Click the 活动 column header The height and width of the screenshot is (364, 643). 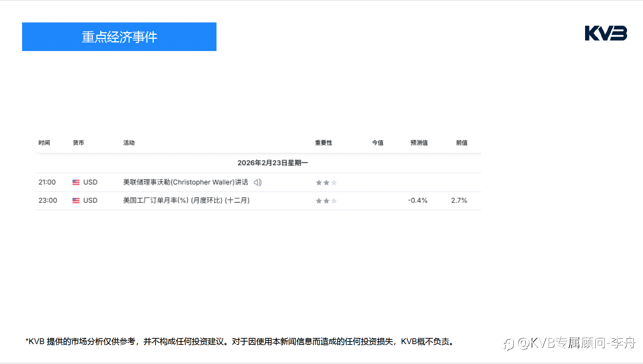[129, 143]
